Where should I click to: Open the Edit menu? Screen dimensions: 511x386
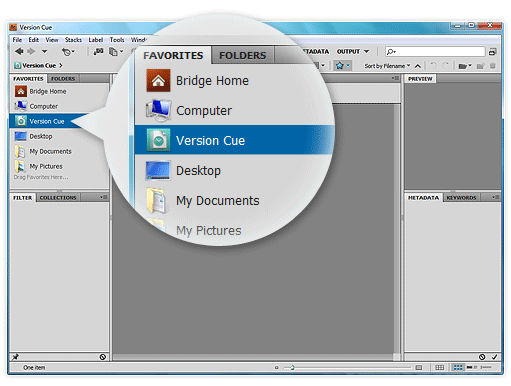[34, 40]
